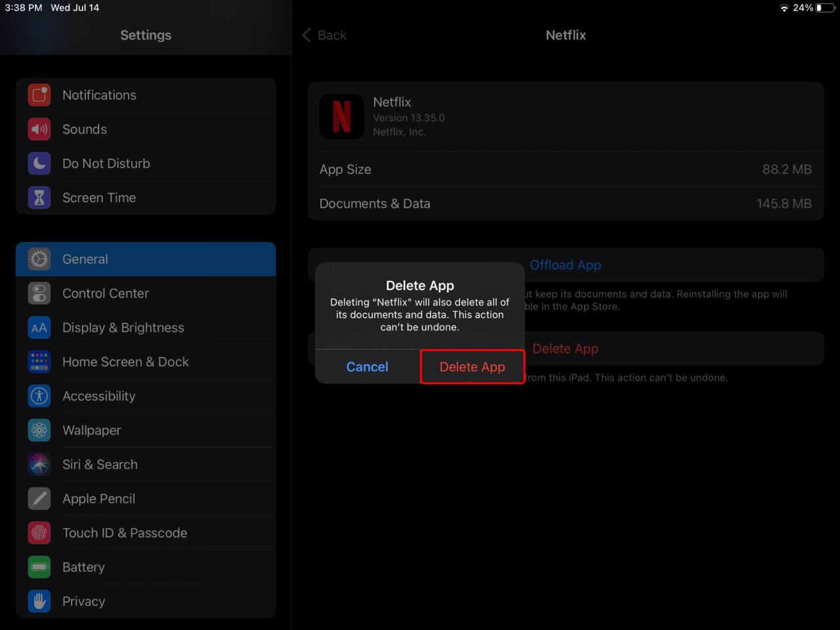Cancel the Delete App dialog
Image resolution: width=840 pixels, height=630 pixels.
point(367,367)
